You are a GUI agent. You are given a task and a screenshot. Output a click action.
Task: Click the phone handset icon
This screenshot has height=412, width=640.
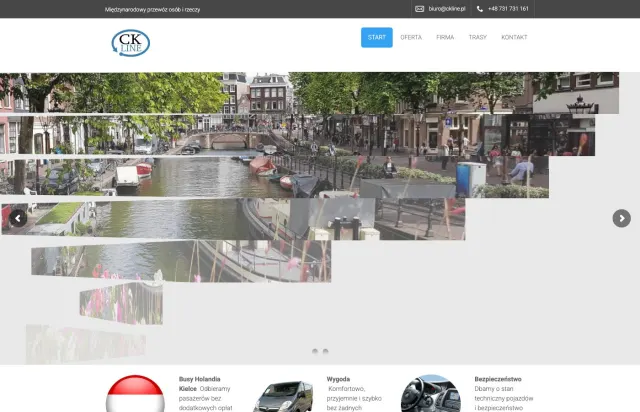point(480,9)
